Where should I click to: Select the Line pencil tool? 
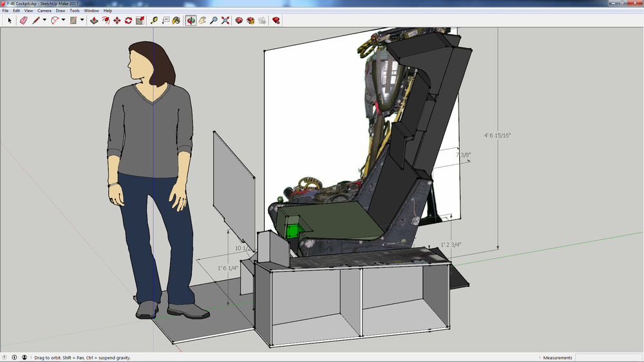[x=36, y=21]
